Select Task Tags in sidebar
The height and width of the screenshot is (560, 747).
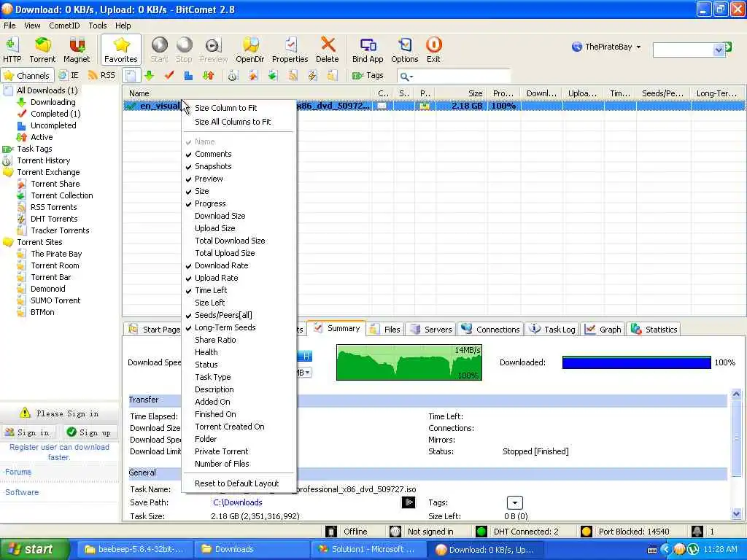(x=34, y=149)
